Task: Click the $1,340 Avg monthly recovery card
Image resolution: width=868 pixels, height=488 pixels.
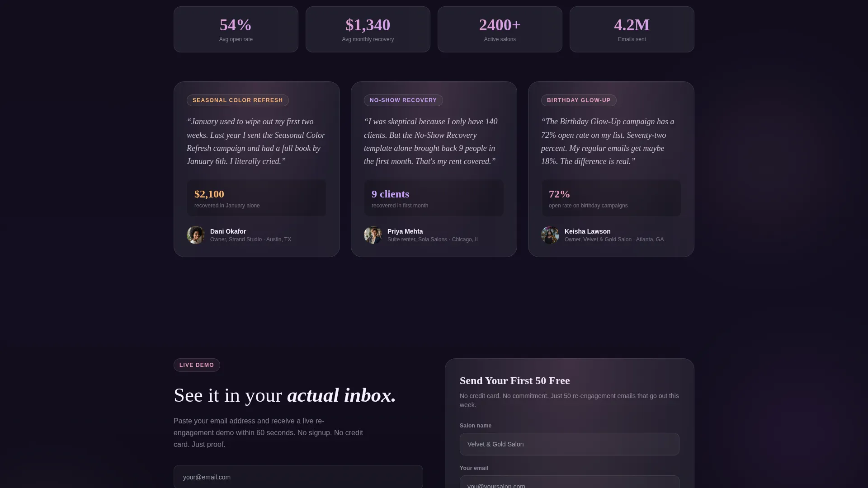Action: pyautogui.click(x=368, y=29)
